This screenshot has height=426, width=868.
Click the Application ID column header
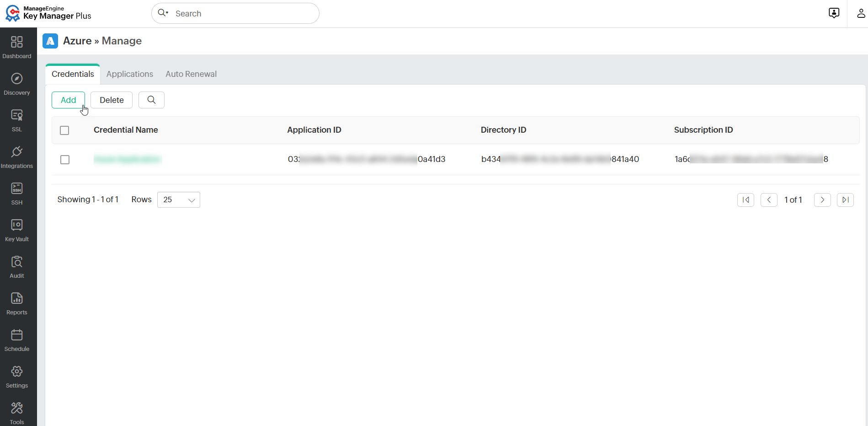pos(314,130)
